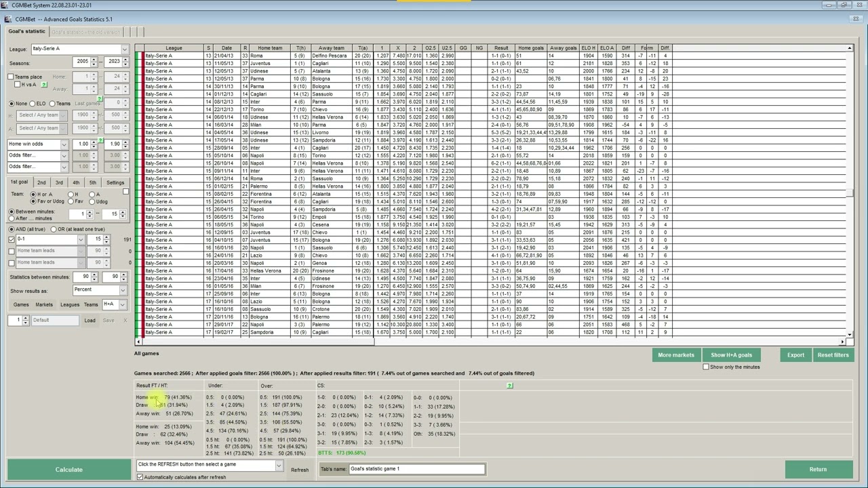Open help icon above Last games field

coord(100,99)
